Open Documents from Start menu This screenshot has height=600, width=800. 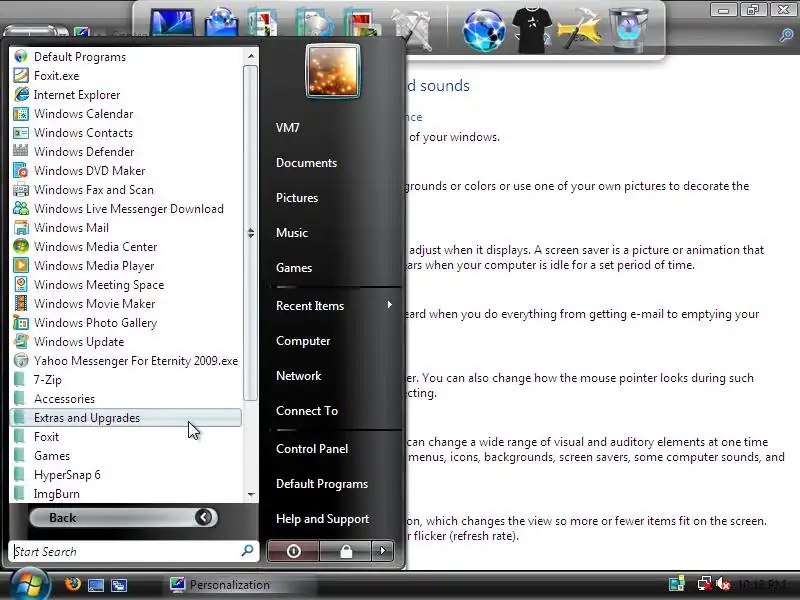coord(307,163)
